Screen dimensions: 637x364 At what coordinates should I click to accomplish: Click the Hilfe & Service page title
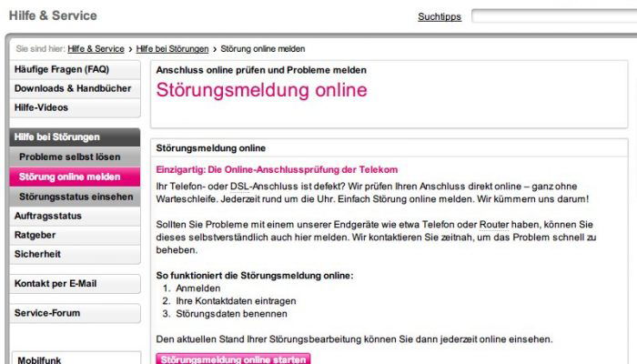coord(53,15)
